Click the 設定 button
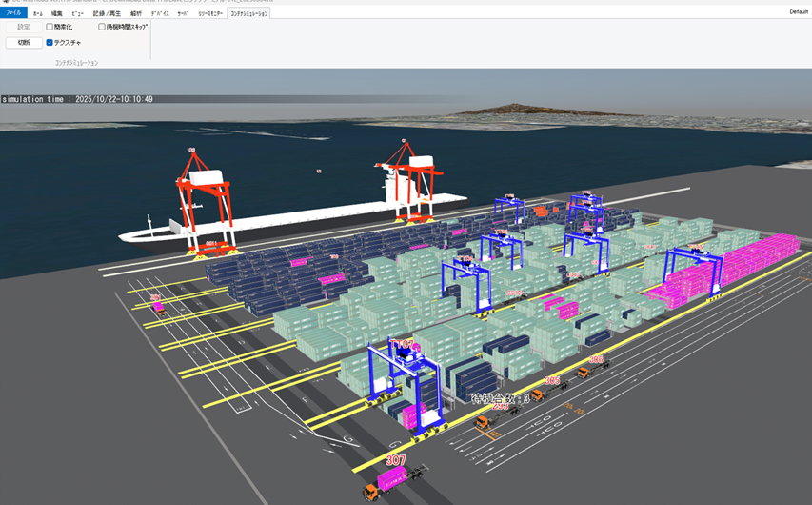This screenshot has height=505, width=812. point(24,27)
